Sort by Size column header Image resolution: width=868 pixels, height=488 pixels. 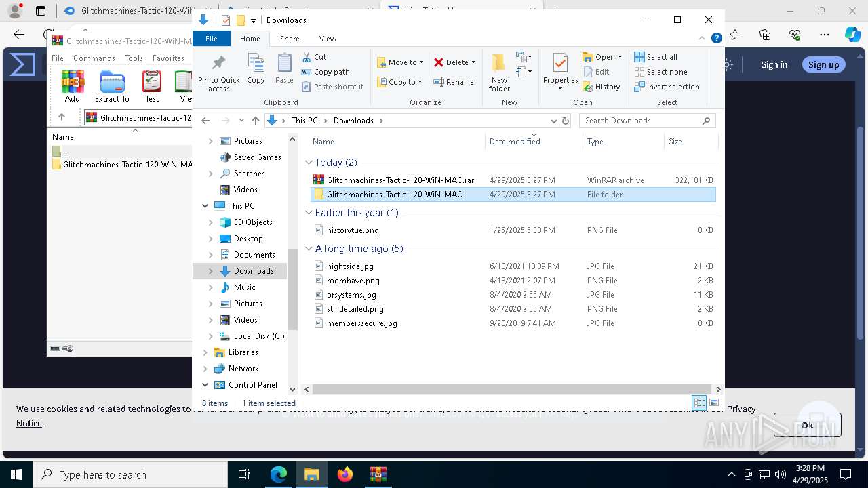[x=690, y=142]
